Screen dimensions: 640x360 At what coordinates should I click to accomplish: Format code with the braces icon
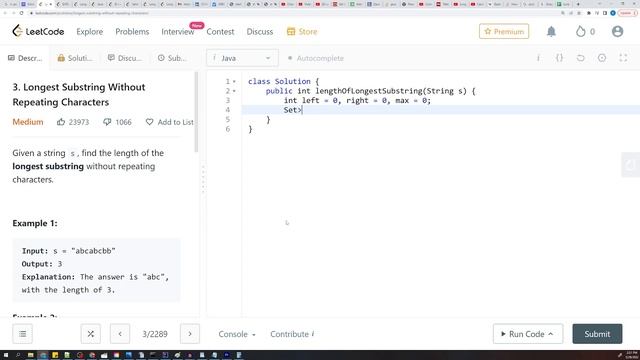pos(559,58)
